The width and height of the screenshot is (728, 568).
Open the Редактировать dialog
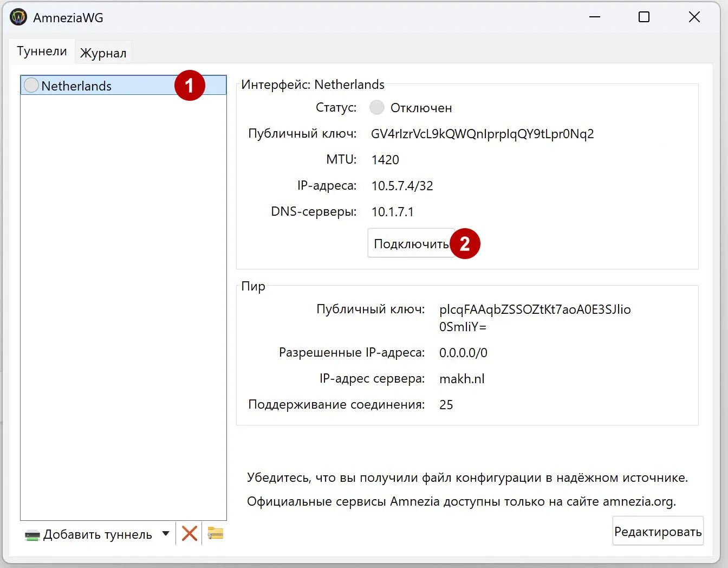658,531
